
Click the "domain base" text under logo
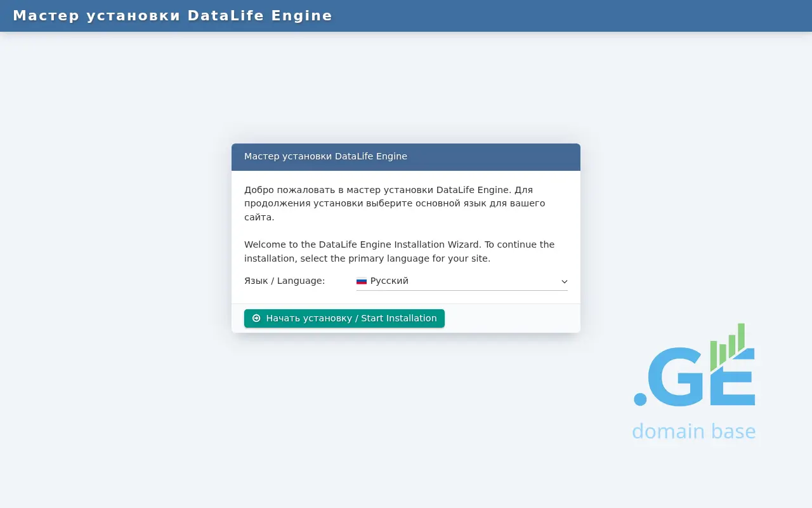click(693, 431)
